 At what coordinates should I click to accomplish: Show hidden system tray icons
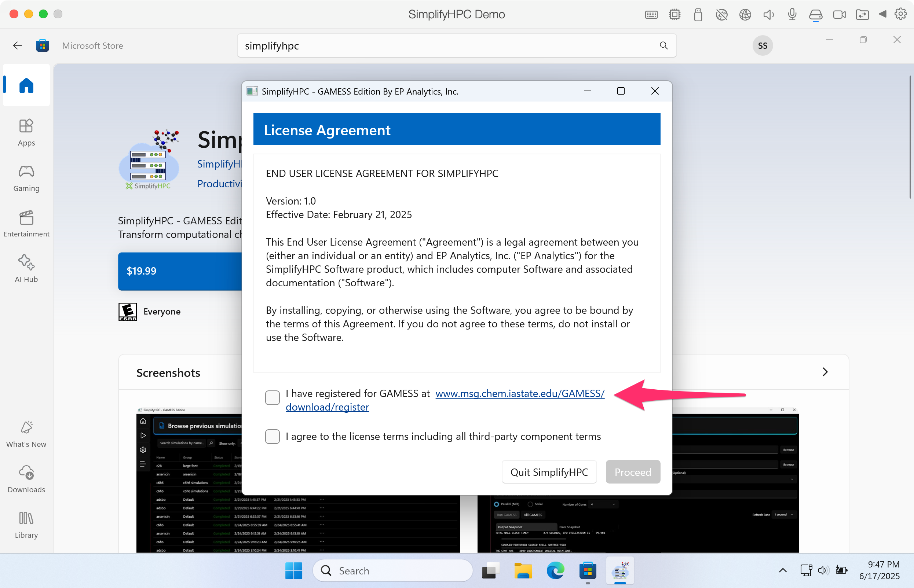click(783, 570)
